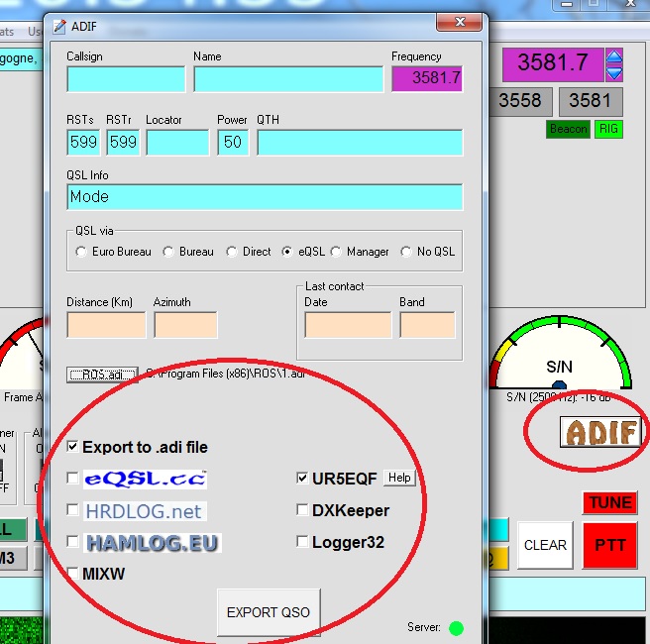Choose the No QSL radio option
Image resolution: width=650 pixels, height=644 pixels.
click(x=406, y=252)
